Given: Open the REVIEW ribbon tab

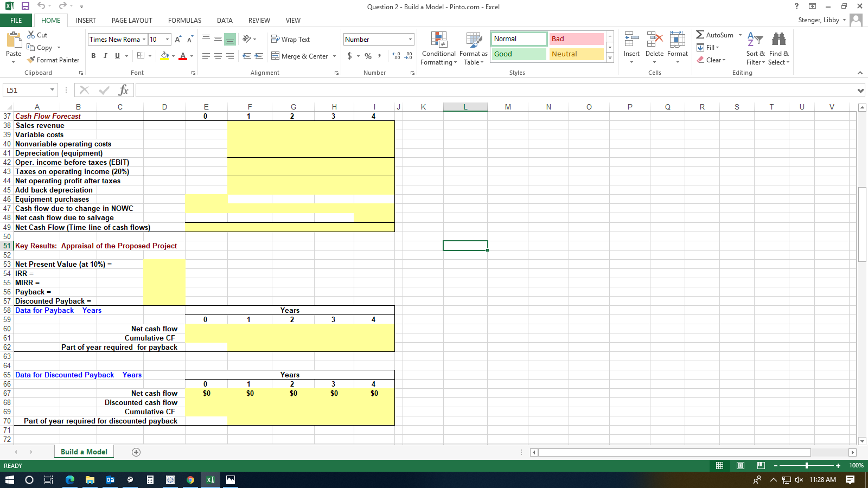Looking at the screenshot, I should click(259, 21).
